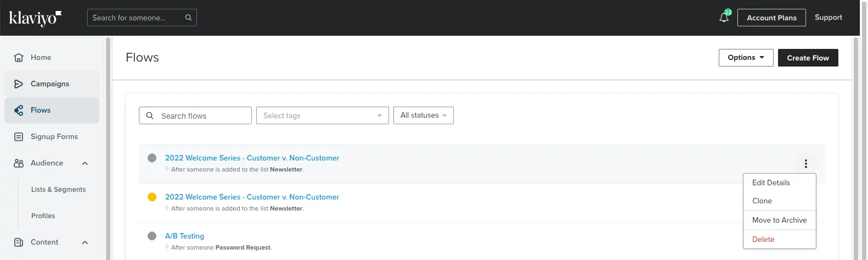Click the three-dot menu on first flow

805,164
